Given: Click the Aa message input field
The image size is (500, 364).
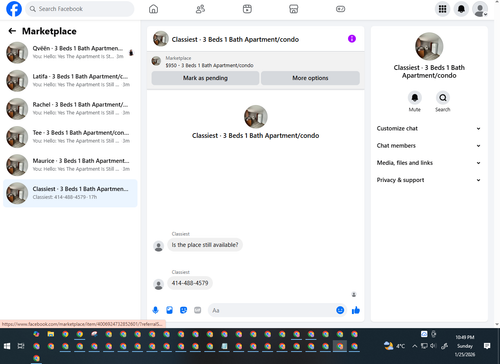Looking at the screenshot, I should coord(272,310).
